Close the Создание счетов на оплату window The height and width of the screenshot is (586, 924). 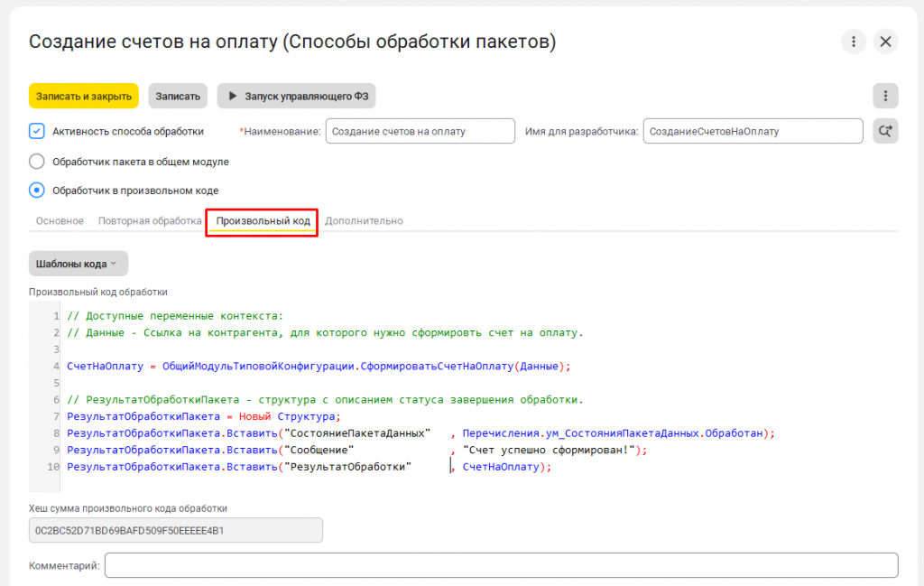[885, 42]
